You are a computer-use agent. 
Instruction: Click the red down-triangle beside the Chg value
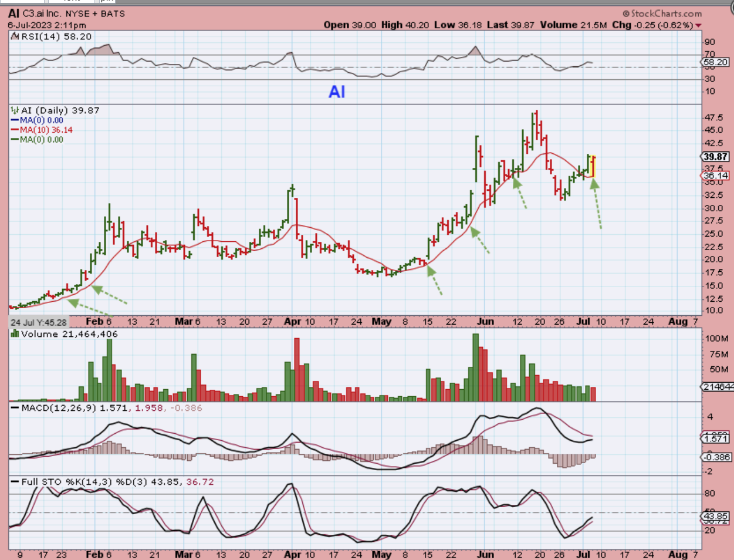tap(698, 25)
